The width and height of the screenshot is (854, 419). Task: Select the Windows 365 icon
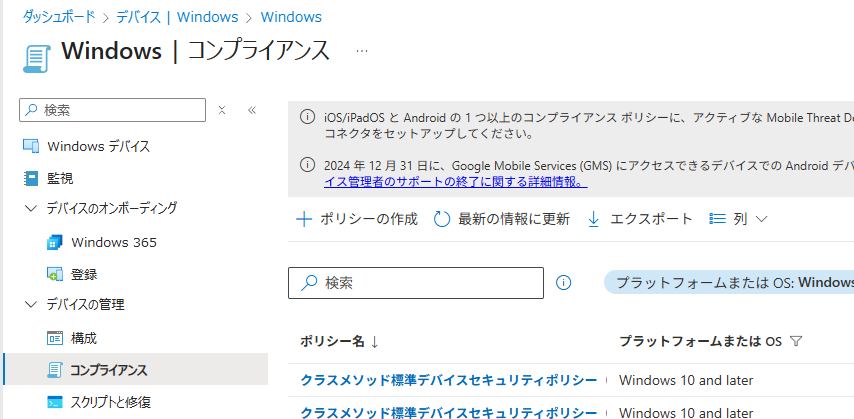pyautogui.click(x=54, y=242)
